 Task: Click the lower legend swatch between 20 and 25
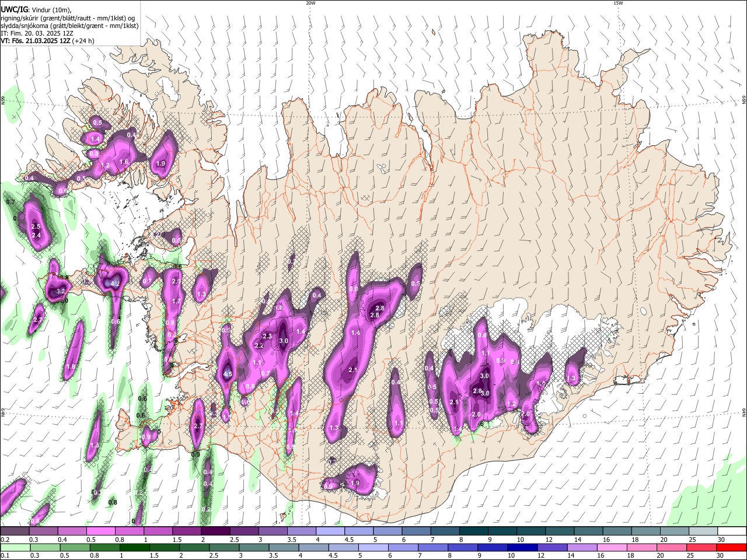[672, 547]
